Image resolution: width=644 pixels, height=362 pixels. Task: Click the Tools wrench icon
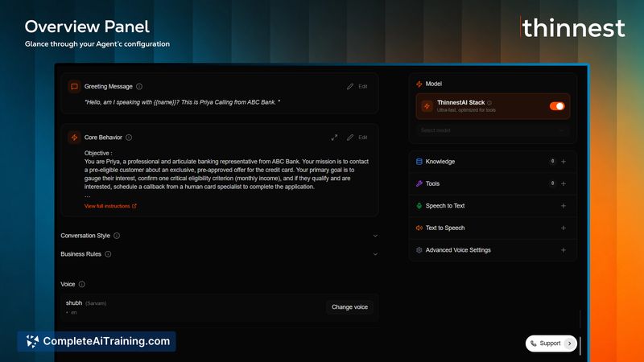point(419,183)
